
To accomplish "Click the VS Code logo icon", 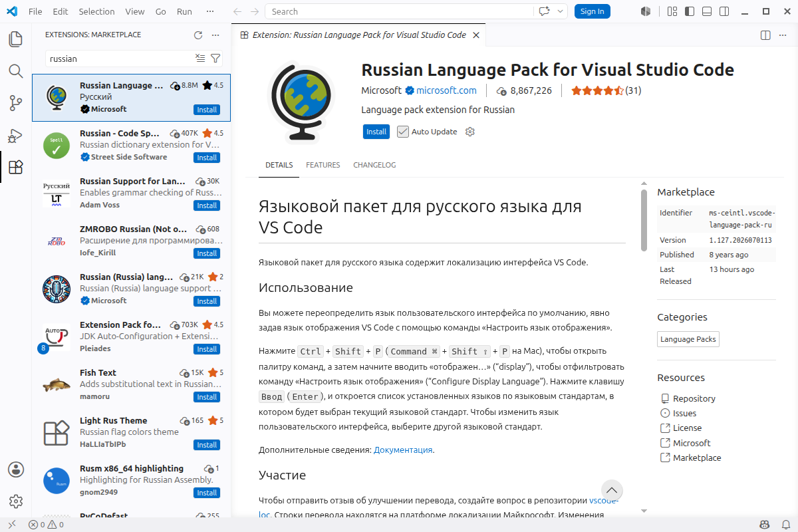I will tap(11, 11).
